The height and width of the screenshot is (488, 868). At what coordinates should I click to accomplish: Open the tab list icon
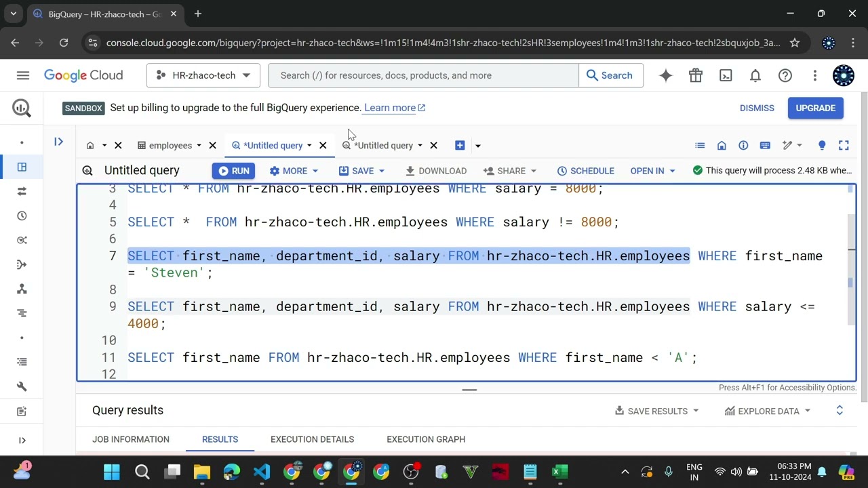[700, 145]
